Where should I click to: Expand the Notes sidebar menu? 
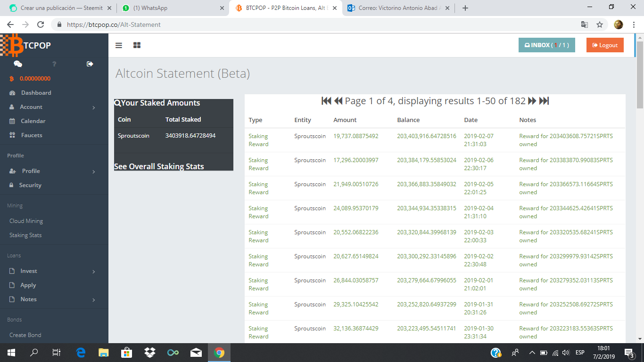click(x=54, y=299)
